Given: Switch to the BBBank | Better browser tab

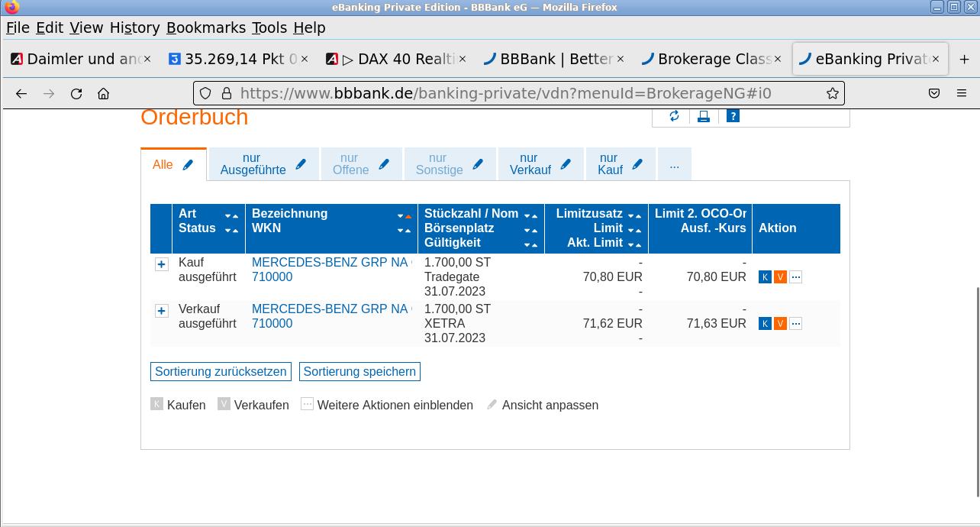Looking at the screenshot, I should point(554,59).
